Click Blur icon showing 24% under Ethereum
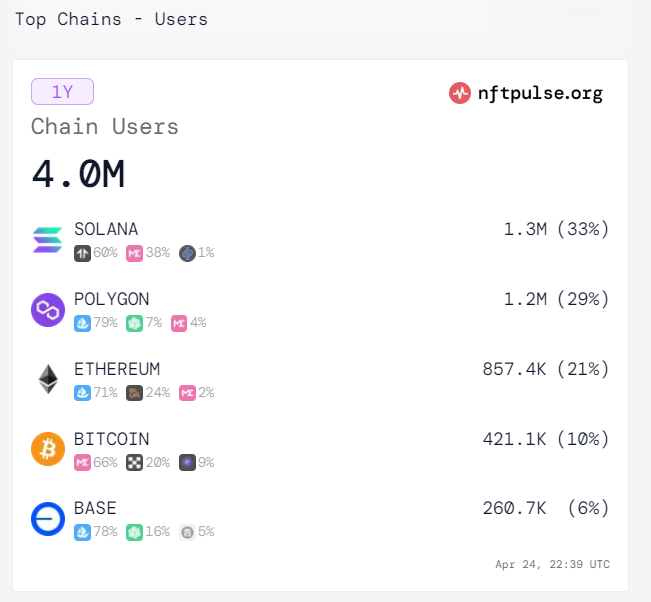 coord(134,393)
